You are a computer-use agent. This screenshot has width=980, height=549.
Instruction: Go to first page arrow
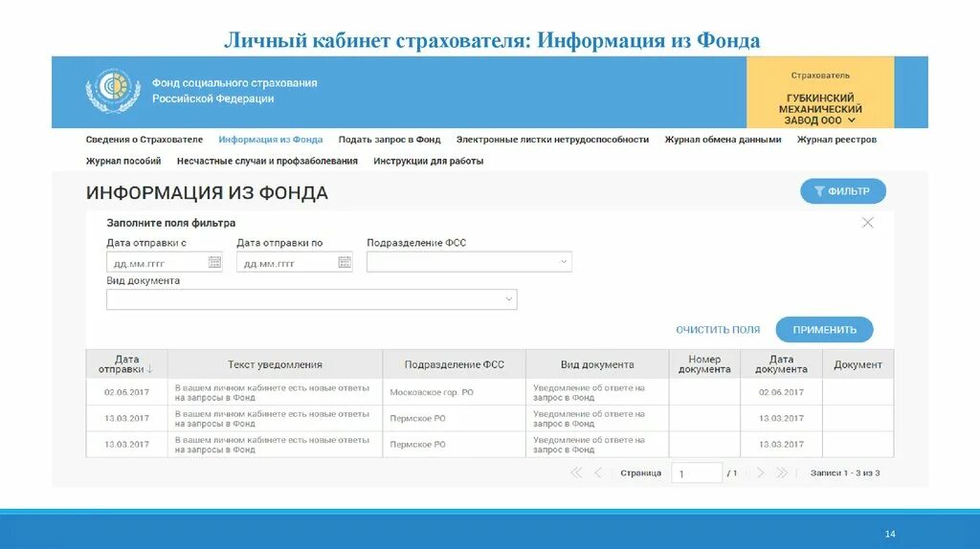click(x=576, y=472)
